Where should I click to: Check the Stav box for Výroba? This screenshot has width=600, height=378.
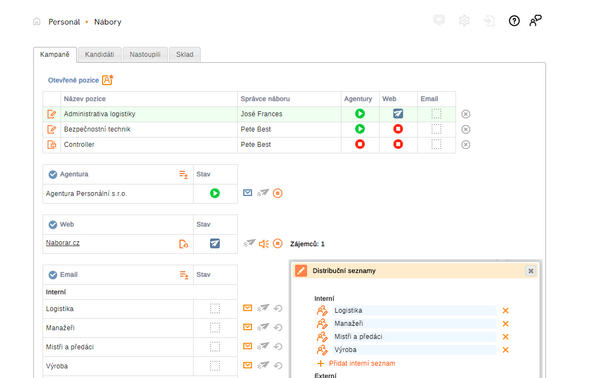click(215, 366)
